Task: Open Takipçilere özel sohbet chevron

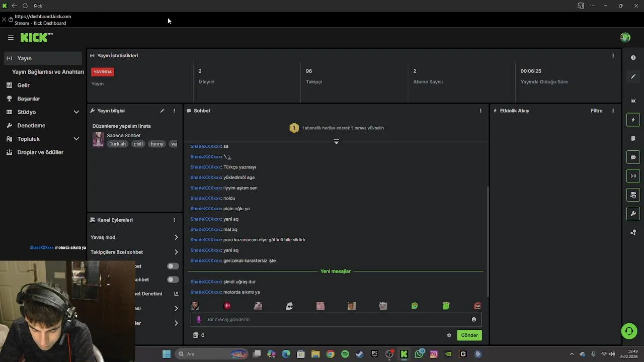Action: pos(176,252)
